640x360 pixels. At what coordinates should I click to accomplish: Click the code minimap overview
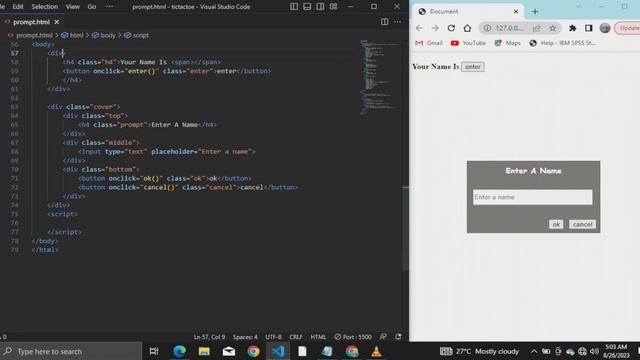pos(378,77)
